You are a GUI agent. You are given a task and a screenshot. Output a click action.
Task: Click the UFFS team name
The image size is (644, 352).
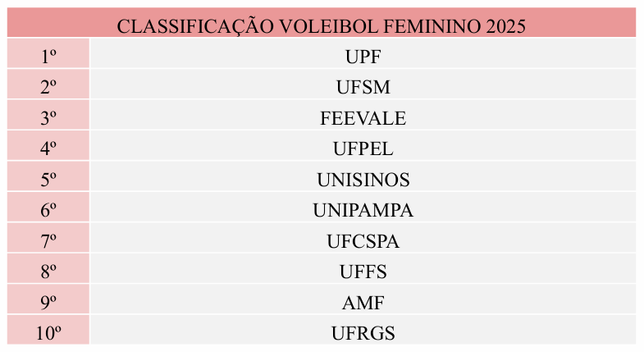pos(363,272)
